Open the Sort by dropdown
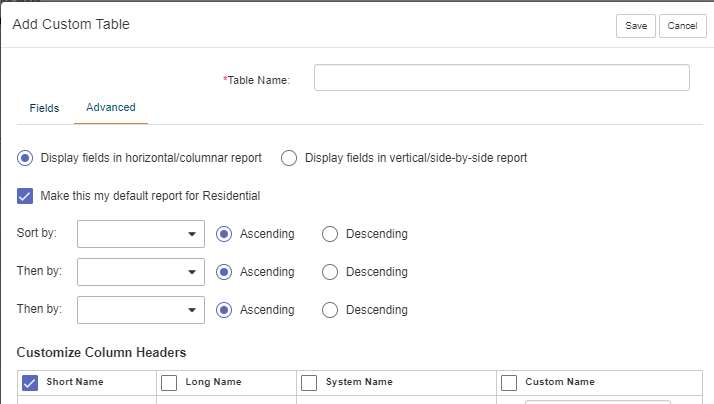 pos(141,234)
